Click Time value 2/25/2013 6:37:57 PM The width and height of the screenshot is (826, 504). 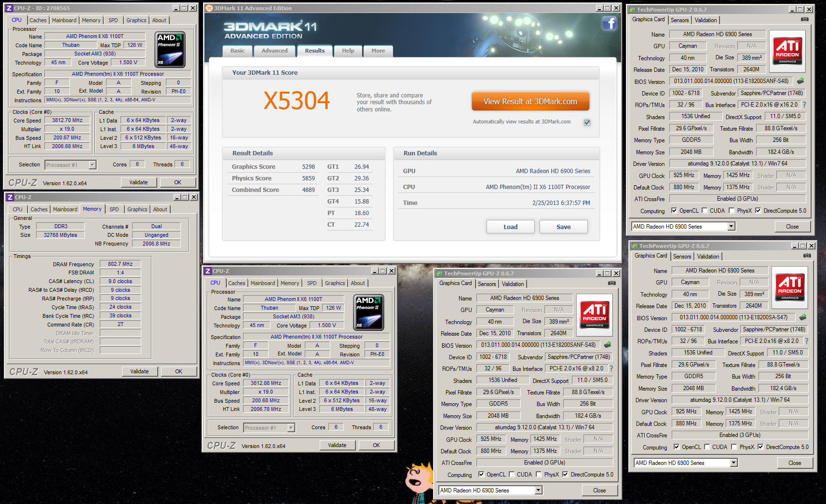click(561, 203)
